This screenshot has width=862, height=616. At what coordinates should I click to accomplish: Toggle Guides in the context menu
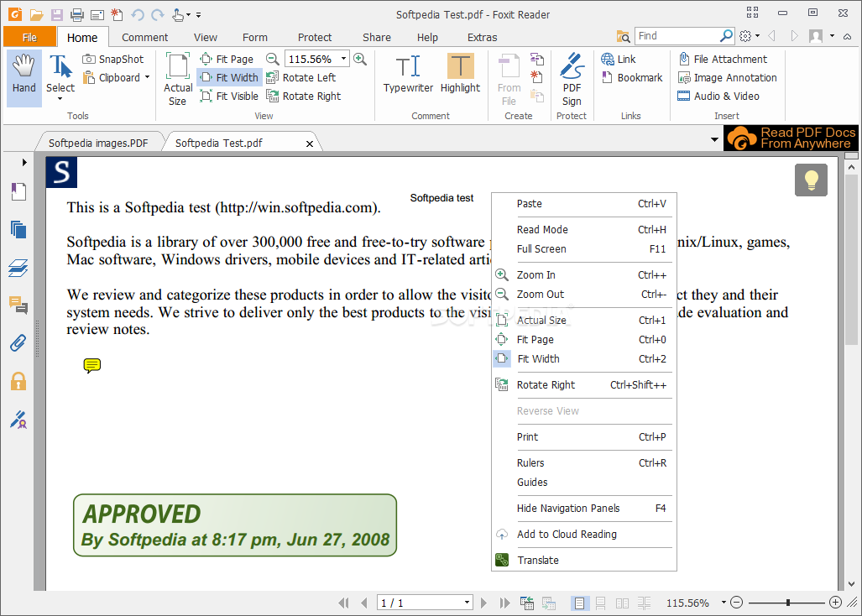click(584, 482)
